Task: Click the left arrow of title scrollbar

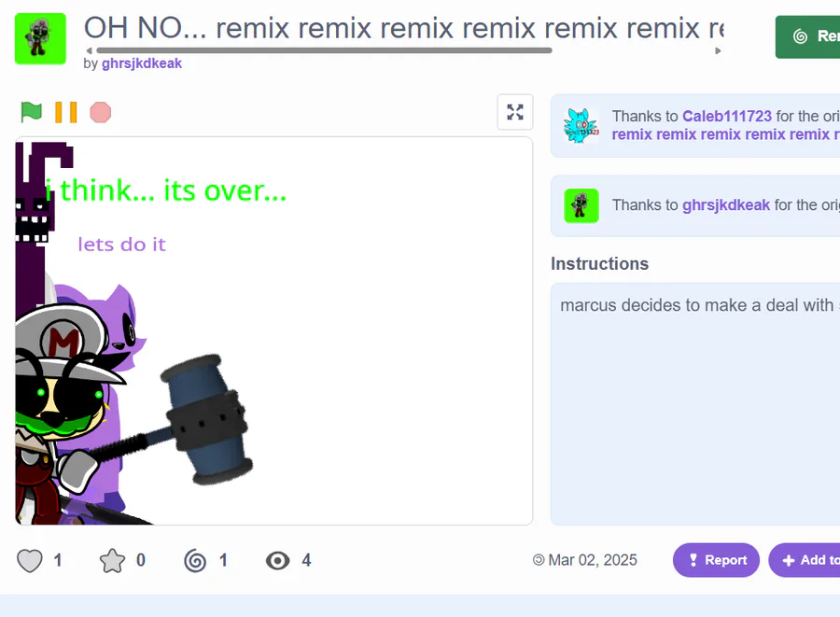Action: (89, 50)
